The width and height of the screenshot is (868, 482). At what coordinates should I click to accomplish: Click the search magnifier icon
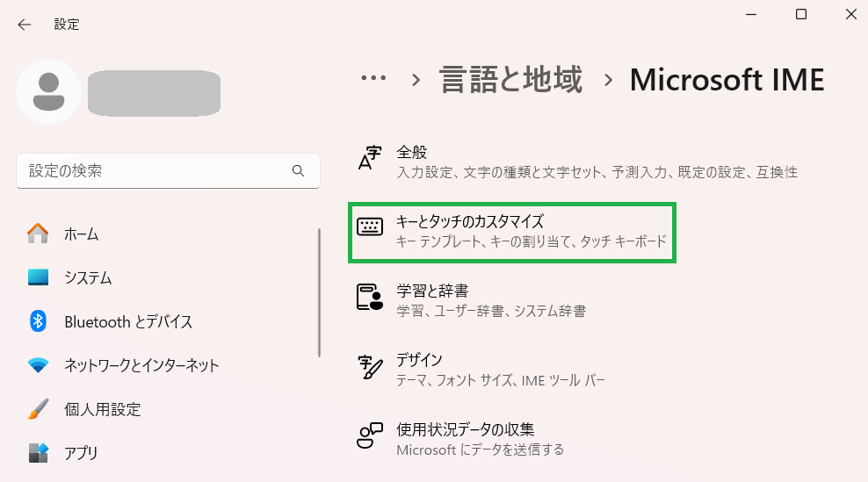[x=298, y=170]
